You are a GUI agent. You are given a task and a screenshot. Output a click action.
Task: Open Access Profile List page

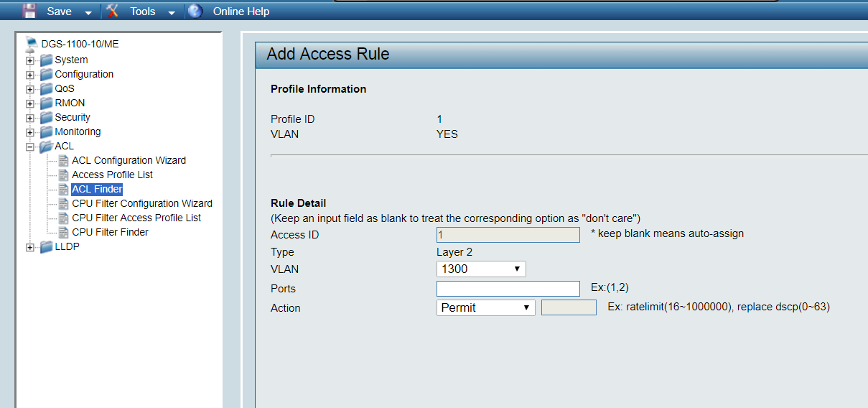pyautogui.click(x=112, y=175)
